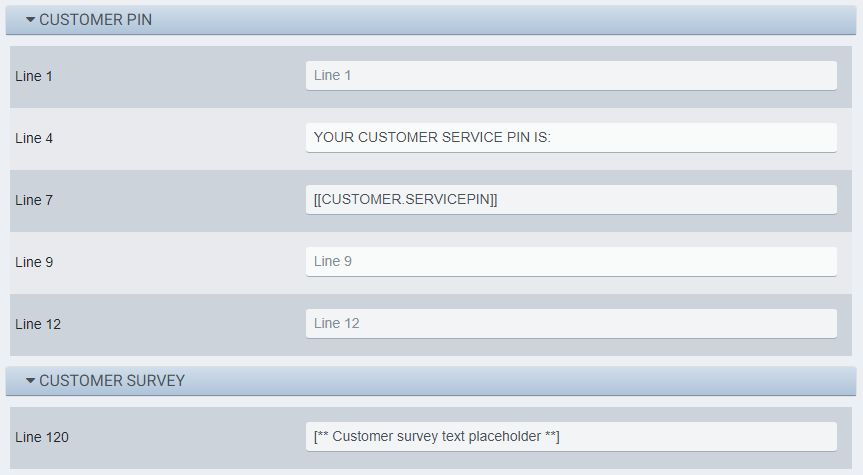Focus the empty Line 9 input field
This screenshot has width=863, height=475.
pos(570,261)
